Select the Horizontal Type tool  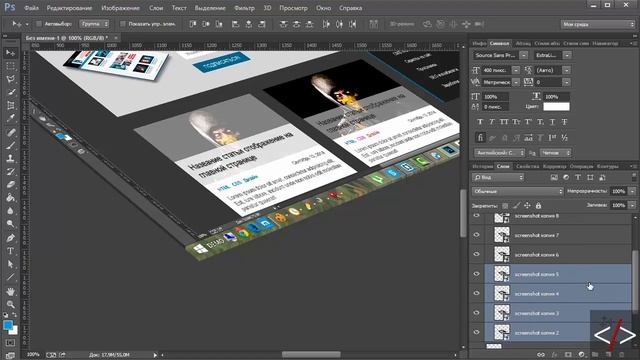click(11, 251)
